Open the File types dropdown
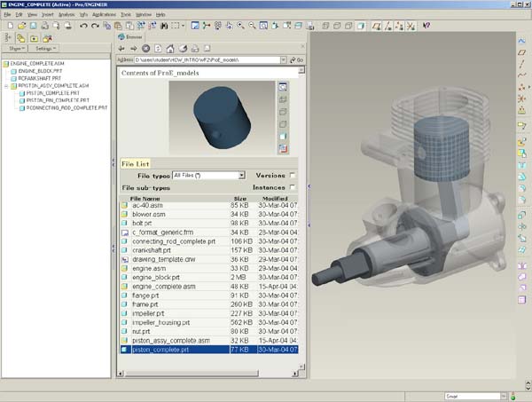The image size is (532, 402). point(241,176)
